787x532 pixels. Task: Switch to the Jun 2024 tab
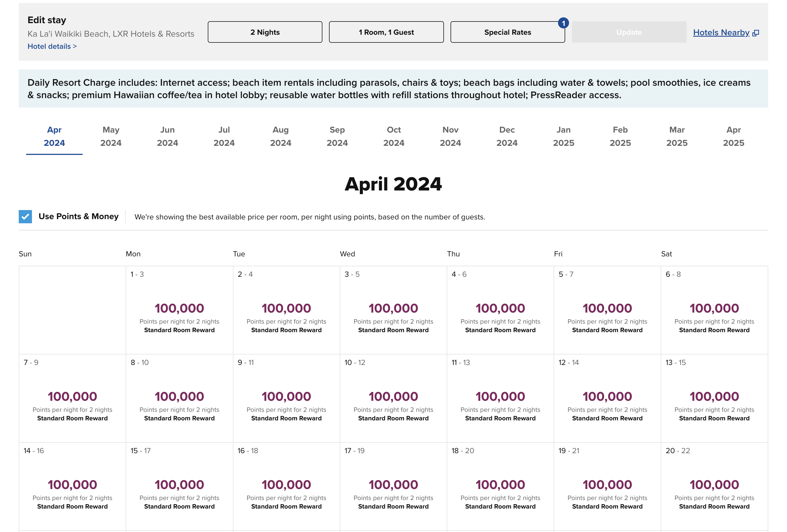tap(167, 136)
